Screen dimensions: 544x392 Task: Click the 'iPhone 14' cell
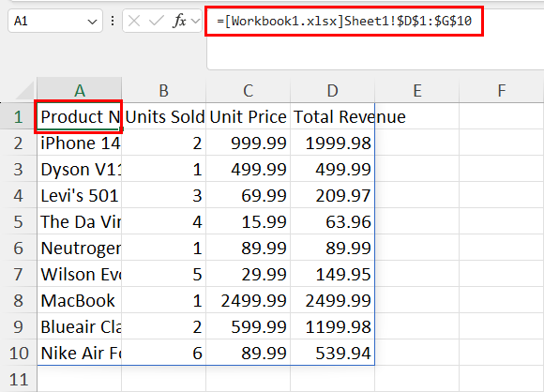coord(80,143)
